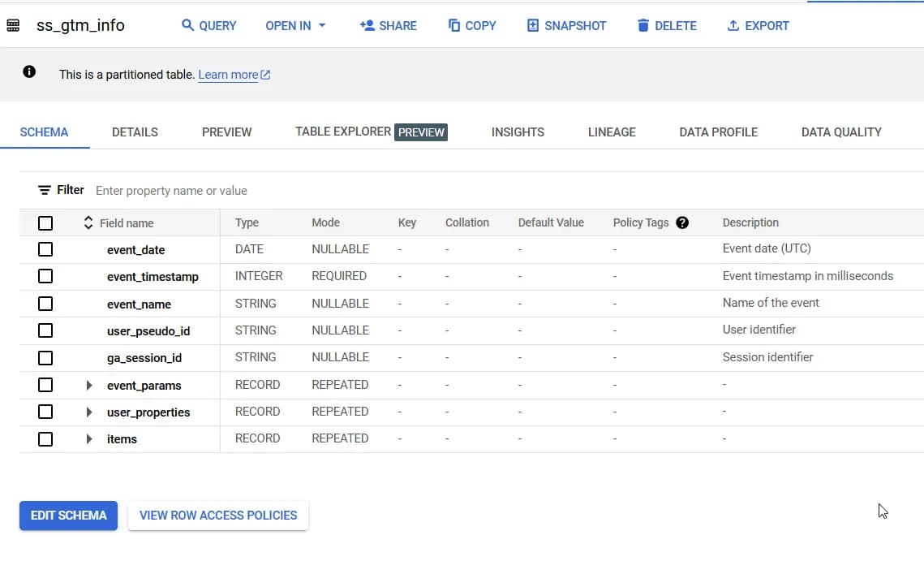Click the Query magnifier icon

pyautogui.click(x=187, y=25)
